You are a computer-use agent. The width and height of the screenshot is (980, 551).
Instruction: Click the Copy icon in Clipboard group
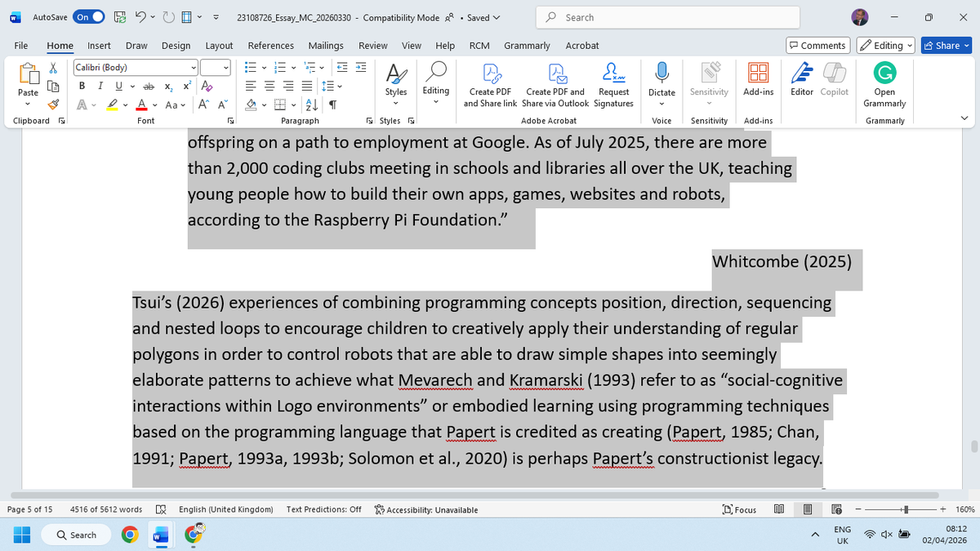[53, 86]
